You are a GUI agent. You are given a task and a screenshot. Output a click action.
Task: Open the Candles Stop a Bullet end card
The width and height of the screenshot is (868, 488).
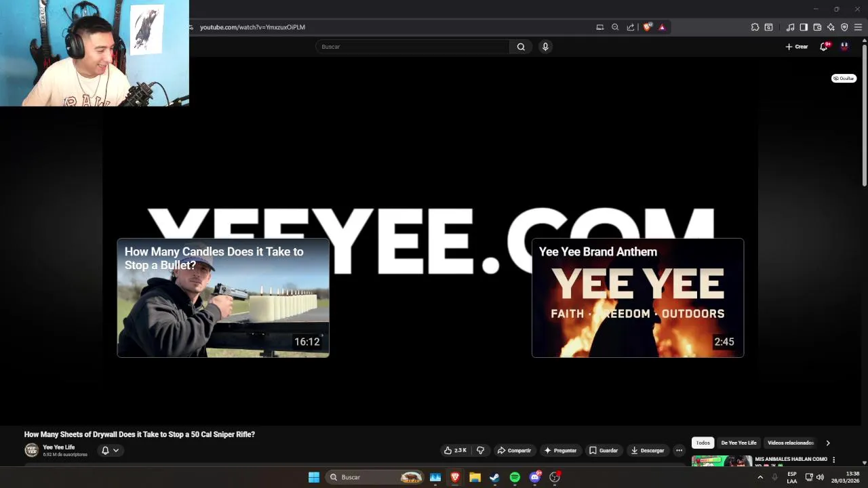point(223,298)
